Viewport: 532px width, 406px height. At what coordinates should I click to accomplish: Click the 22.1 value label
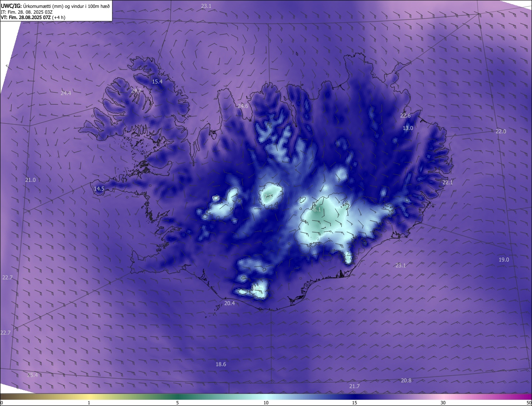[448, 182]
